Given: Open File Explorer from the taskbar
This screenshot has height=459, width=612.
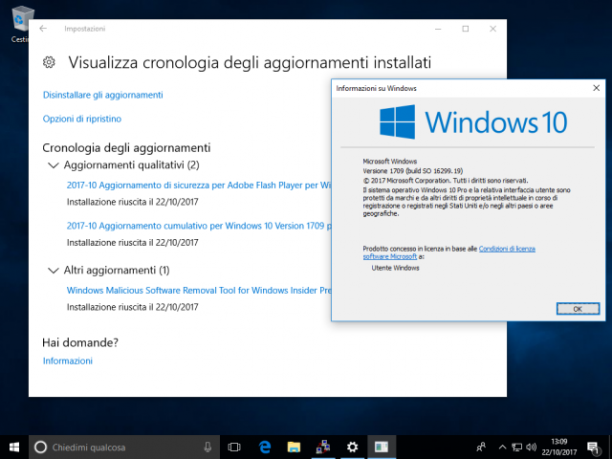Looking at the screenshot, I should click(294, 447).
